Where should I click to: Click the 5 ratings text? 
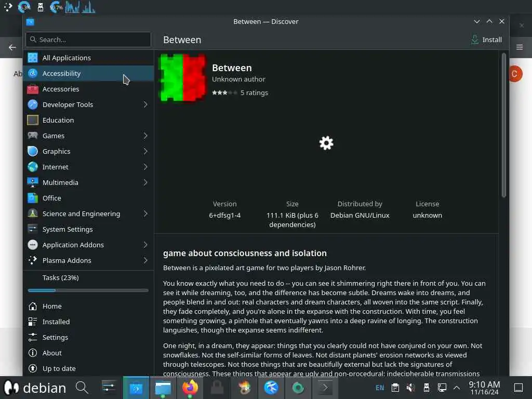(254, 92)
